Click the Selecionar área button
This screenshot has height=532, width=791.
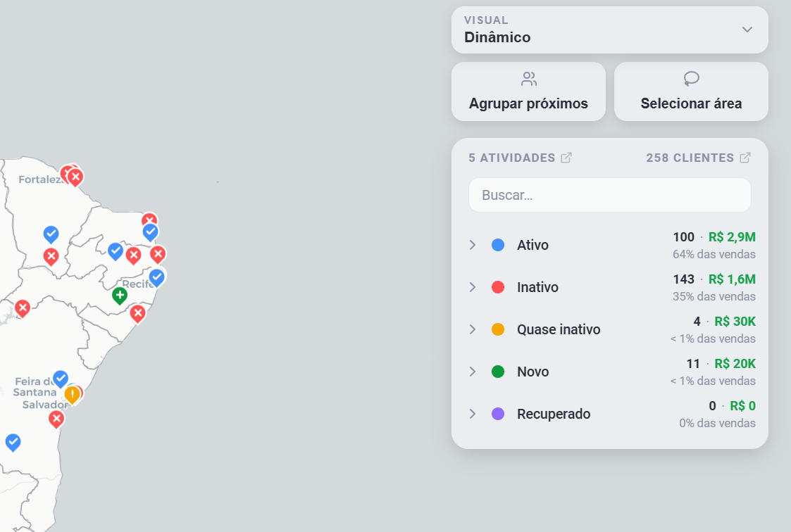691,91
